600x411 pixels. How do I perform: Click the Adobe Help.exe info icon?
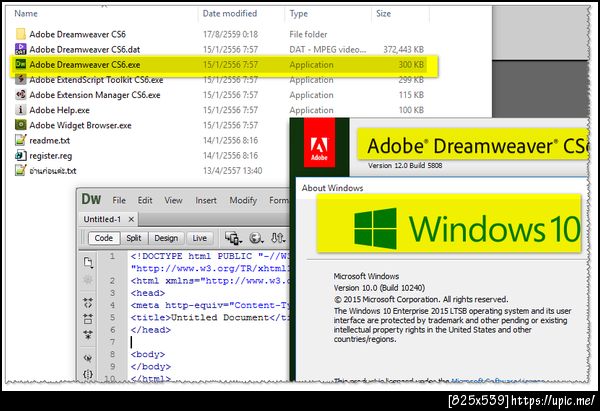(x=20, y=110)
